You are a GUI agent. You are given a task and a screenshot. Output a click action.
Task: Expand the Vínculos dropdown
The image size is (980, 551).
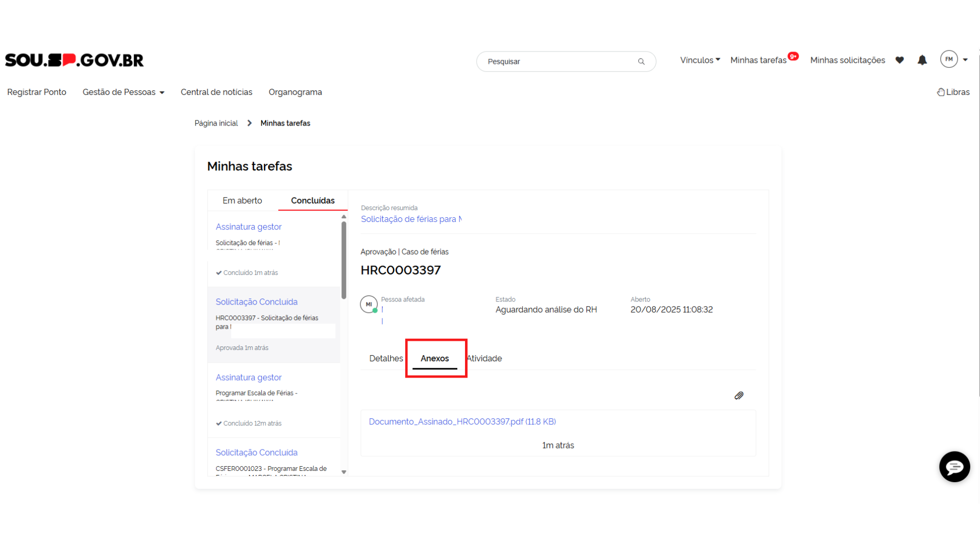[700, 60]
